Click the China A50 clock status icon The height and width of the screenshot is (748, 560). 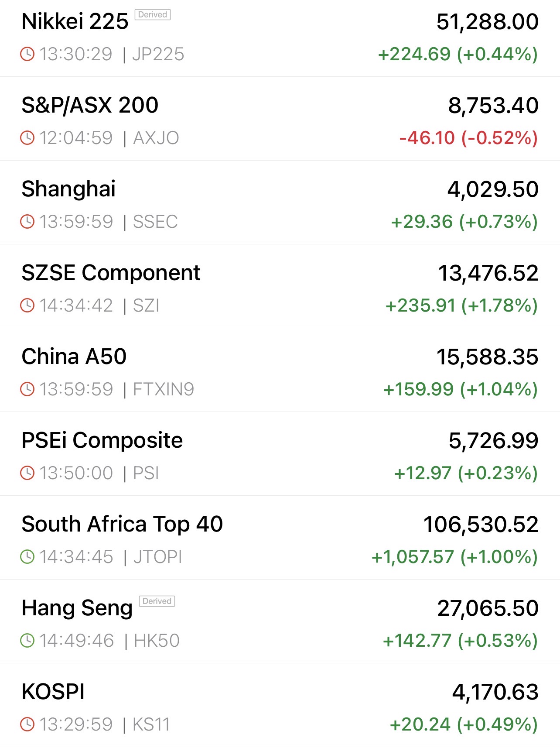[27, 389]
